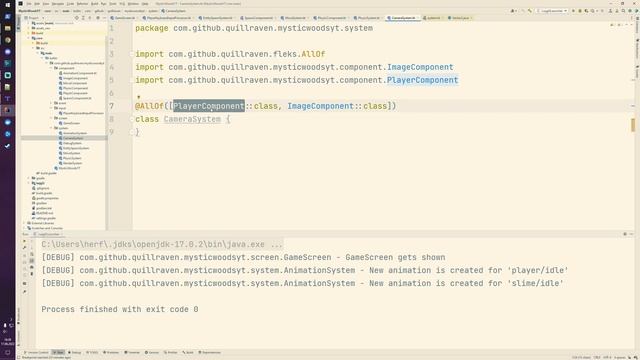This screenshot has width=640, height=360.
Task: Collapse the screen folder in the project tree
Action: (51, 118)
